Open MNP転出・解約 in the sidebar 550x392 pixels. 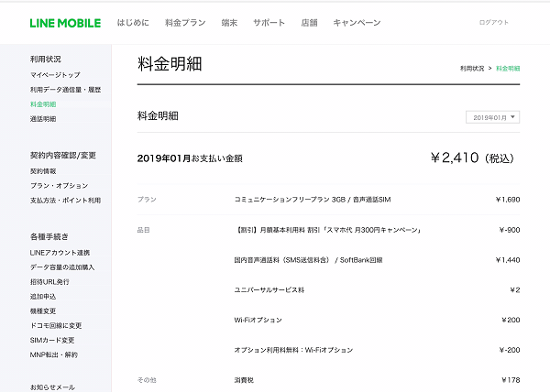point(54,354)
